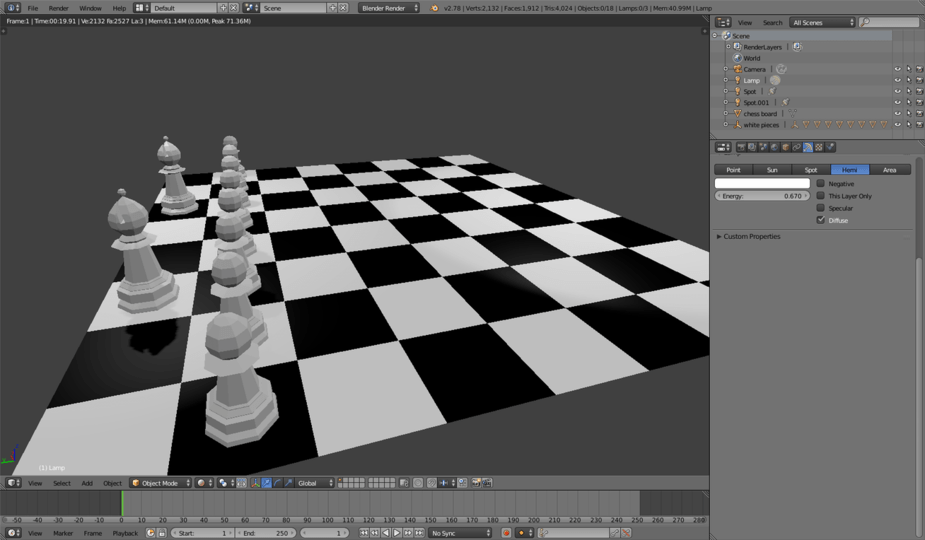The width and height of the screenshot is (925, 540).
Task: Open the Render menu in top bar
Action: click(58, 8)
